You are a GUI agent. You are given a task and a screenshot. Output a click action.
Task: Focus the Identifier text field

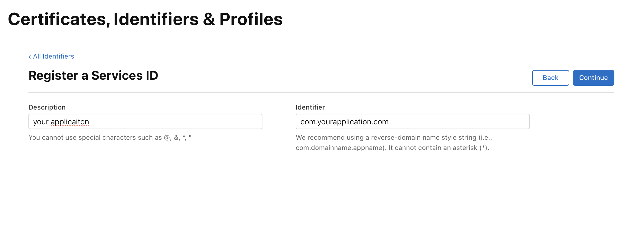click(x=412, y=122)
